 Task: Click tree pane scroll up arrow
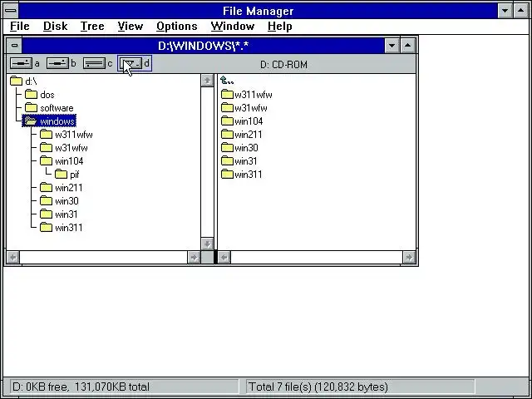pyautogui.click(x=207, y=81)
